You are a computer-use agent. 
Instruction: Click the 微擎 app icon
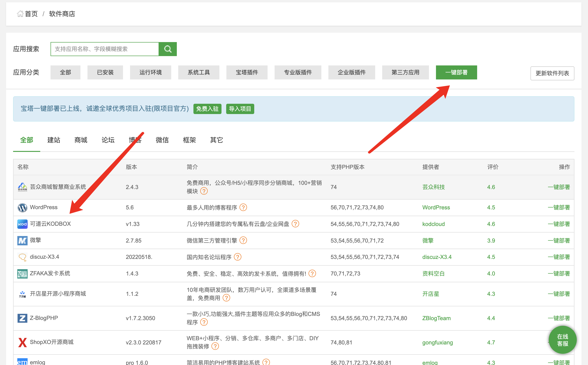pos(22,240)
